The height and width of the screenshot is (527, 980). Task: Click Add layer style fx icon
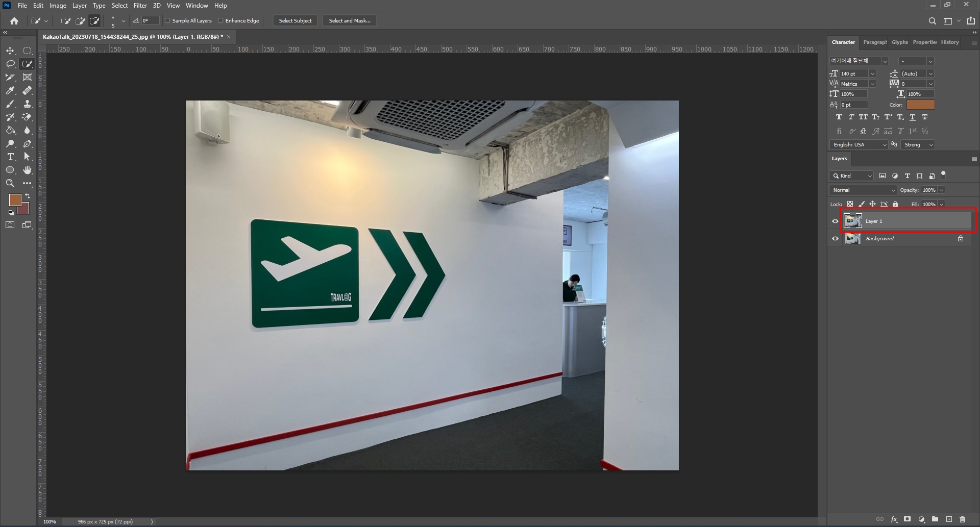(894, 519)
